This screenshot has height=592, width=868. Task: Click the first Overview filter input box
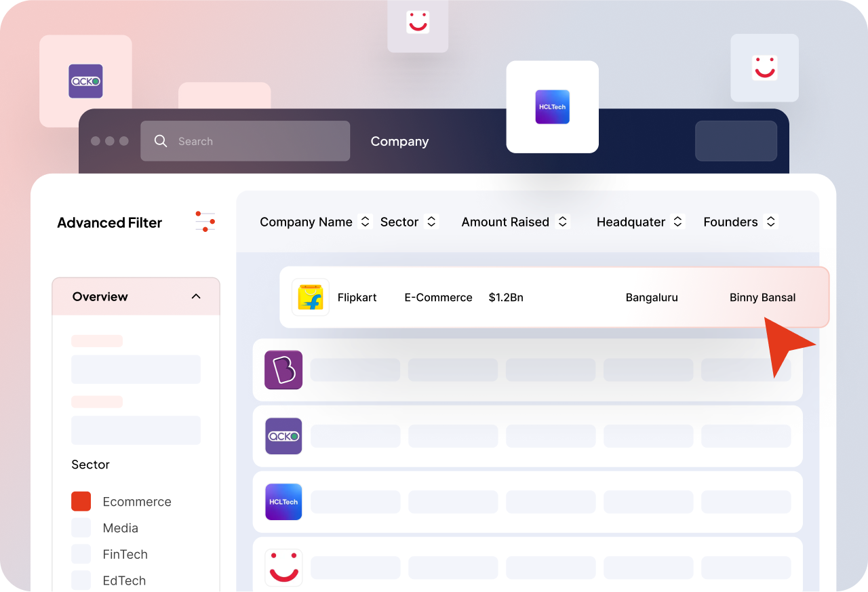(136, 370)
